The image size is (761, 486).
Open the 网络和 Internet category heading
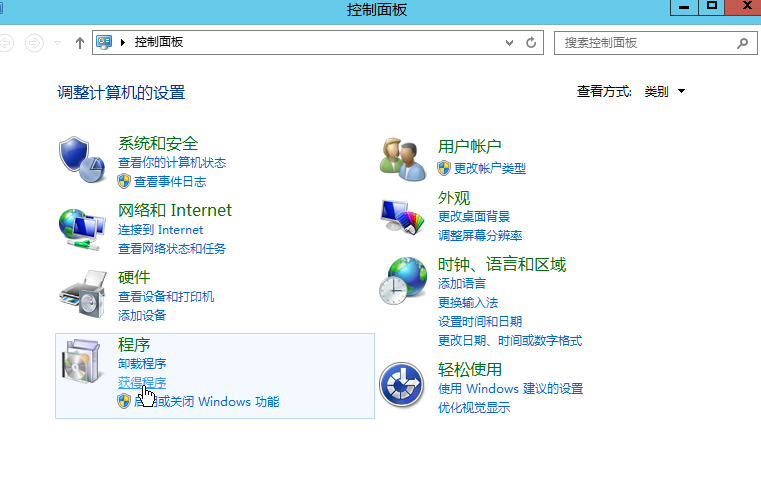coord(175,210)
